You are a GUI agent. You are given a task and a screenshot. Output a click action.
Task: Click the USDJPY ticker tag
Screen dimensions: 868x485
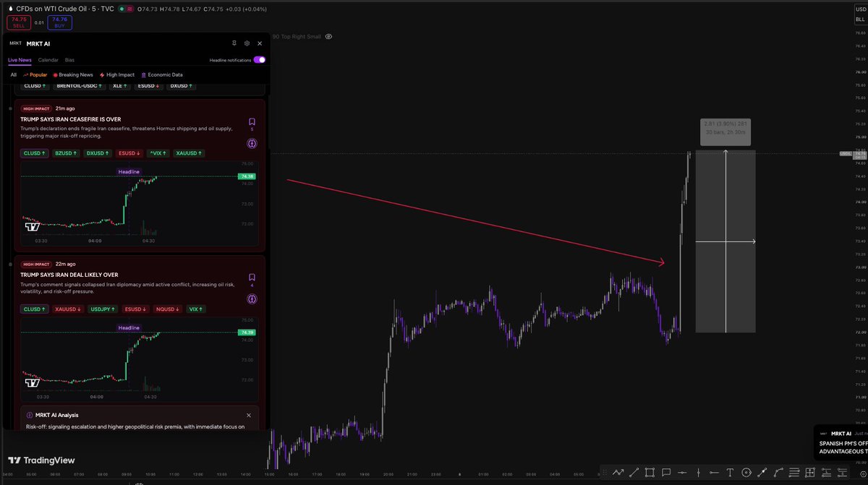click(102, 309)
